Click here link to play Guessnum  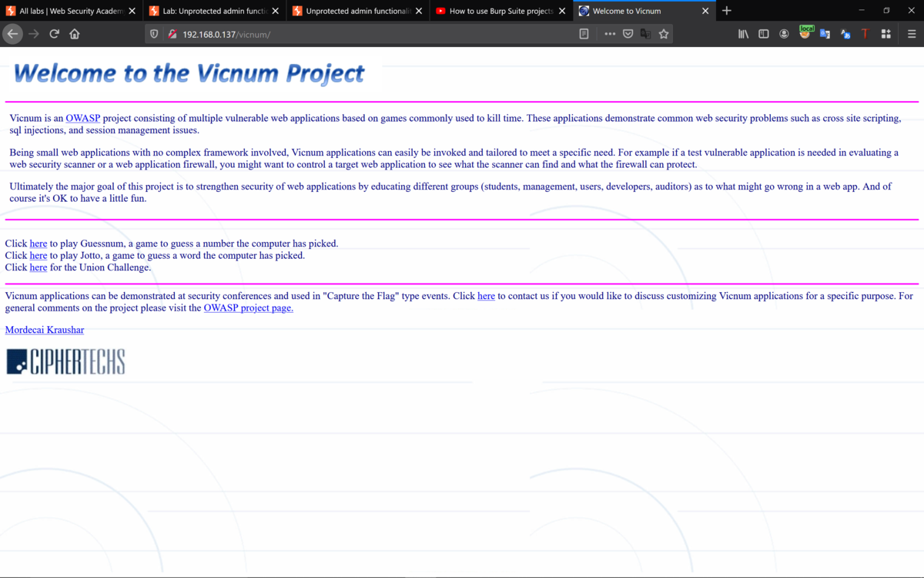[x=38, y=244]
